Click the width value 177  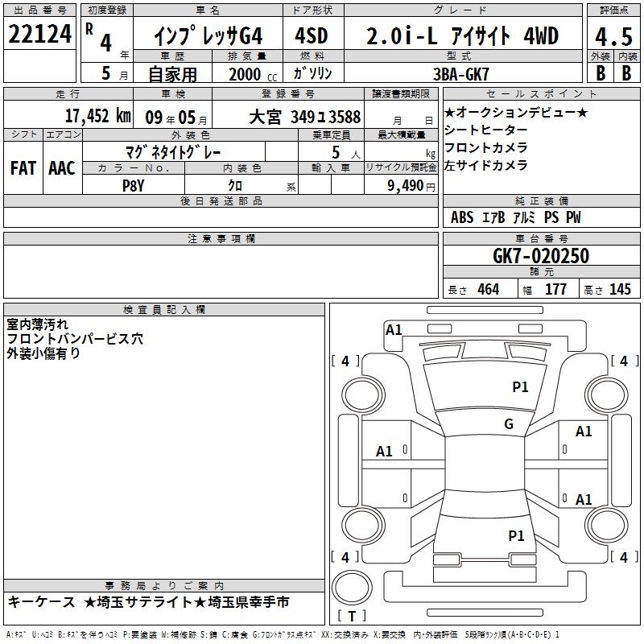(555, 289)
